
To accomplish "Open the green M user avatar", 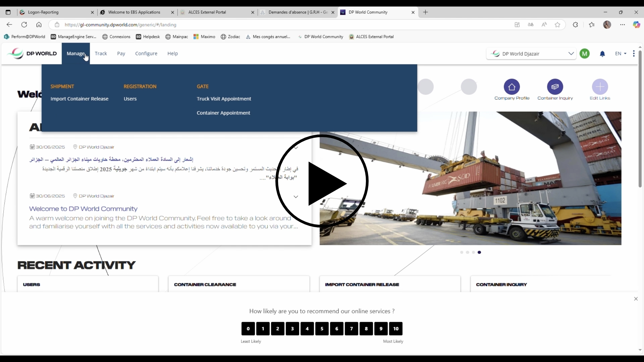I will pos(585,54).
